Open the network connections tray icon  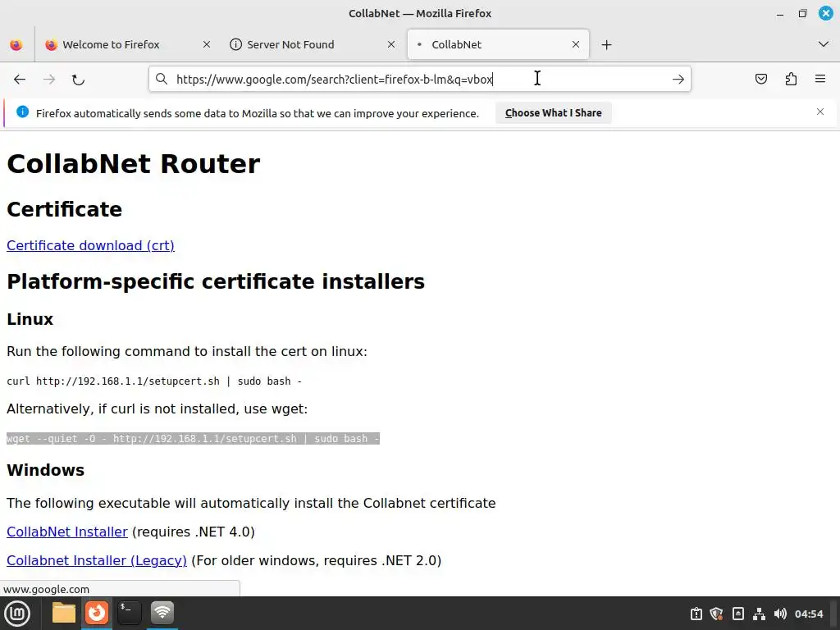(x=759, y=614)
